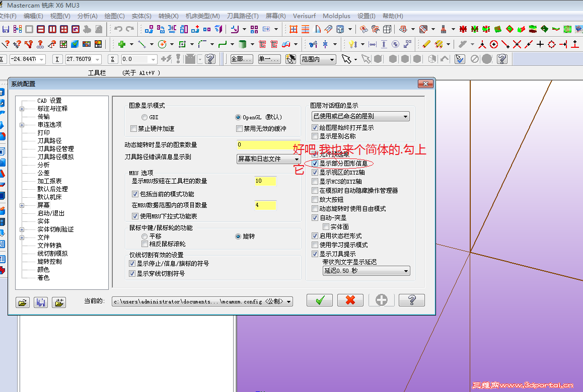Viewport: 583px width, 392px height.
Task: Select the OpenGL (默认) radio button
Action: (238, 117)
